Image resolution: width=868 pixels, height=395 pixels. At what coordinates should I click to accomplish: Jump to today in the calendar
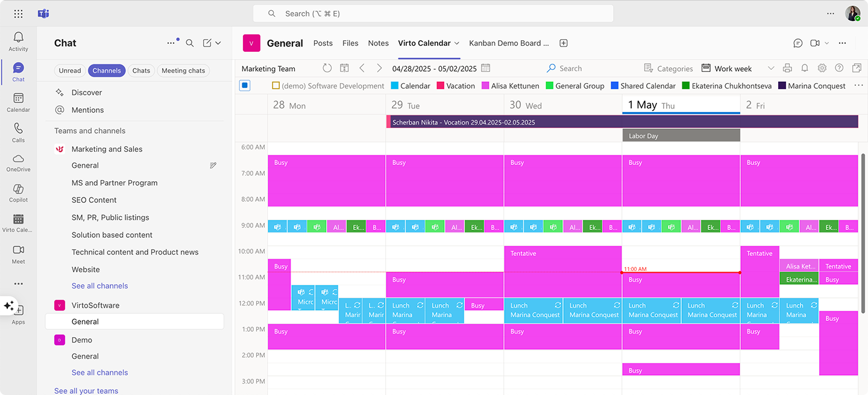pyautogui.click(x=344, y=68)
